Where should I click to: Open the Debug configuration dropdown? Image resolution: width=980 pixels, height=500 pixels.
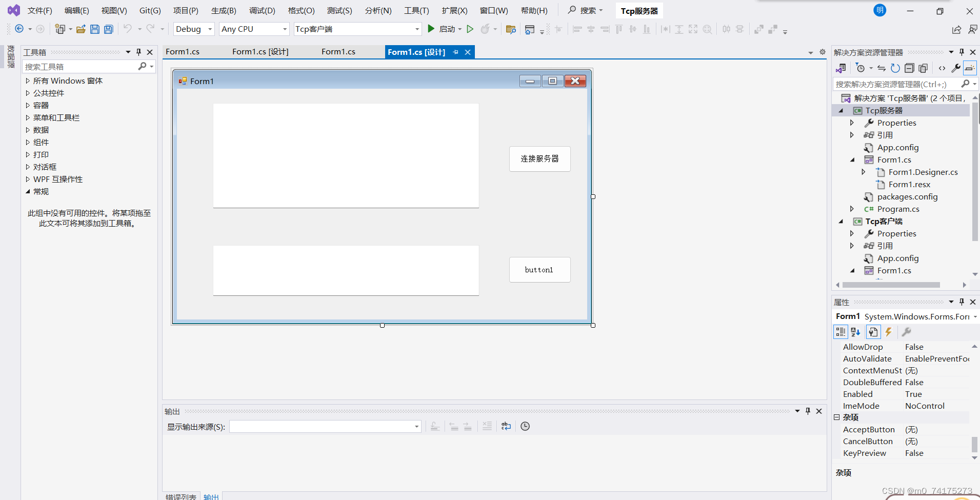click(x=209, y=29)
